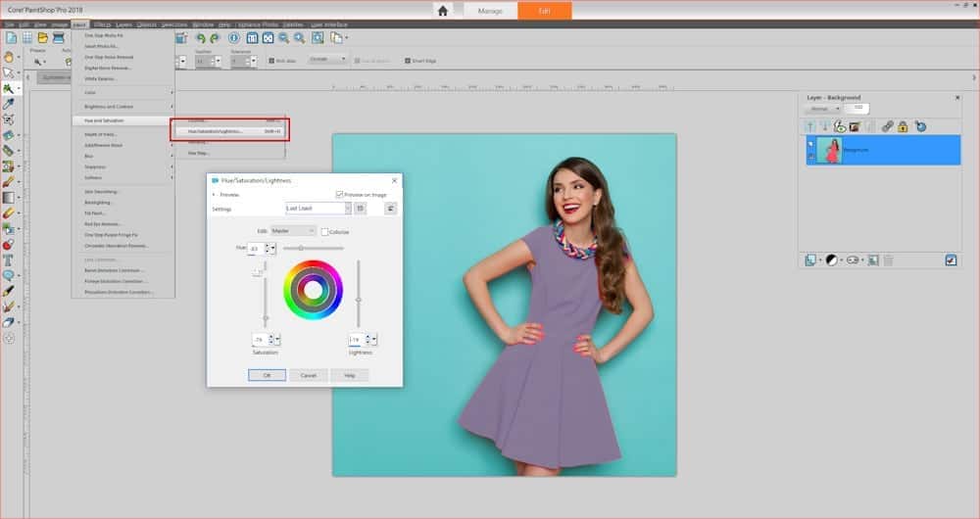The height and width of the screenshot is (519, 980).
Task: Switch to the Manage tab
Action: pyautogui.click(x=490, y=11)
